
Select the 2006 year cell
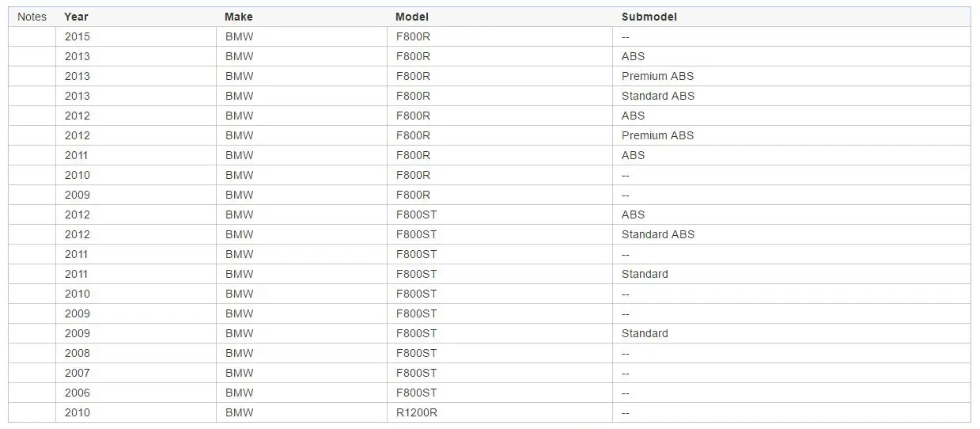78,393
